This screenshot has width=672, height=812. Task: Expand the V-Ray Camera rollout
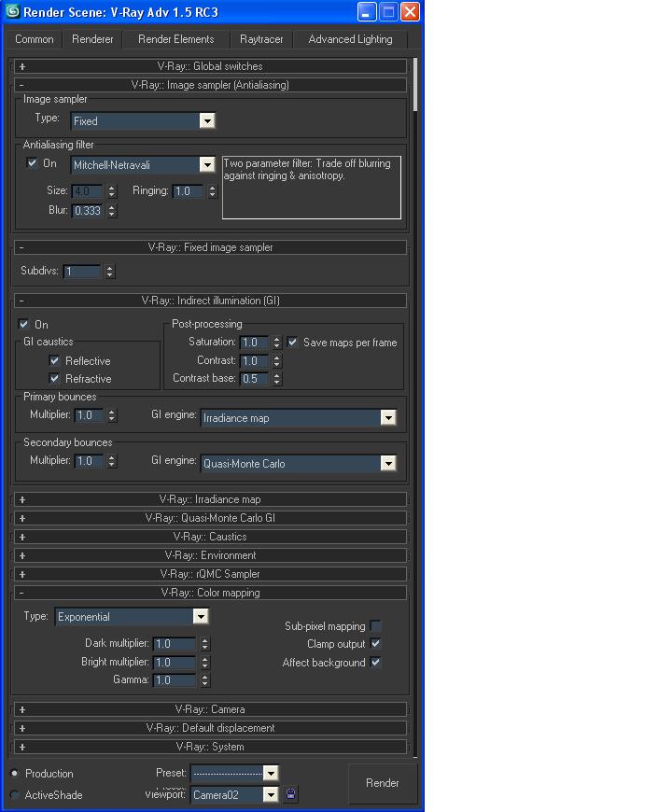(210, 709)
